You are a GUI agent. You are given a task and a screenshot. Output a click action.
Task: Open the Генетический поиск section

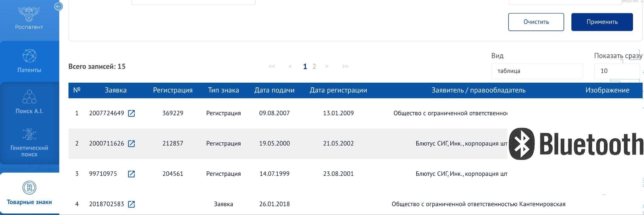[x=29, y=143]
